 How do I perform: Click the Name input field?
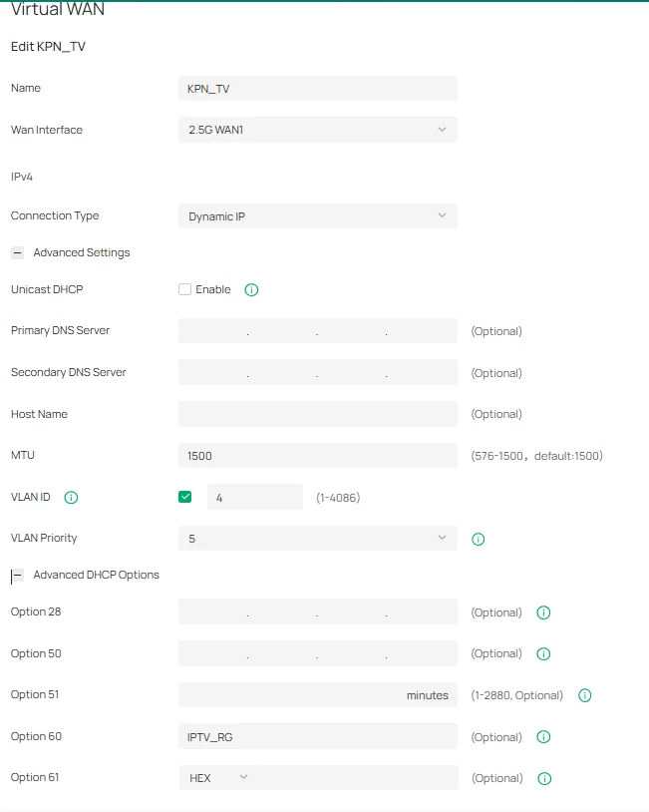click(x=317, y=89)
